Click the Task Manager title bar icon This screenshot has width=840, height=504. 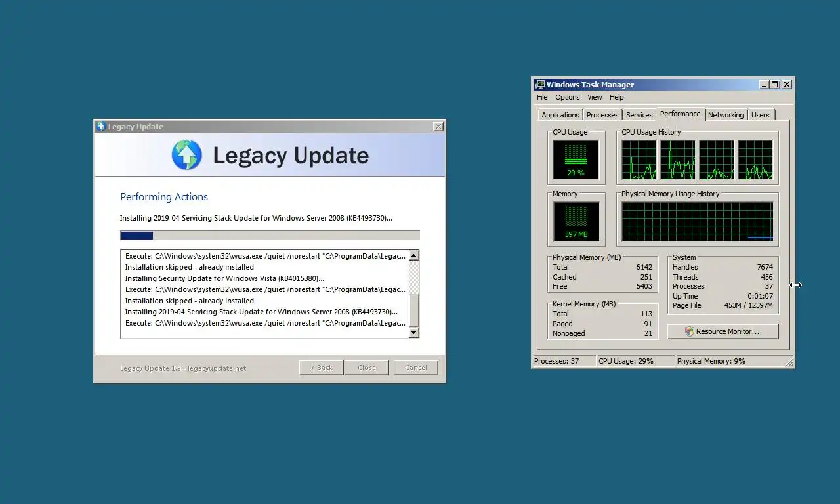pos(539,84)
